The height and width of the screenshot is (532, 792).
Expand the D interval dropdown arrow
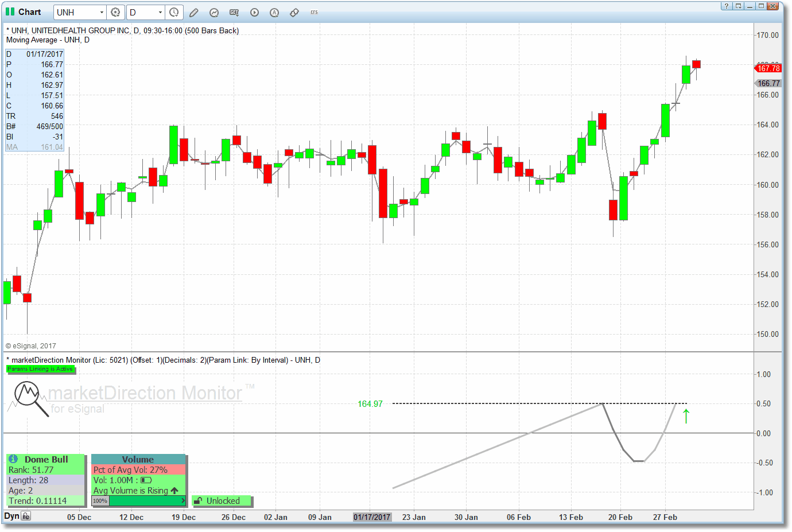click(x=160, y=12)
